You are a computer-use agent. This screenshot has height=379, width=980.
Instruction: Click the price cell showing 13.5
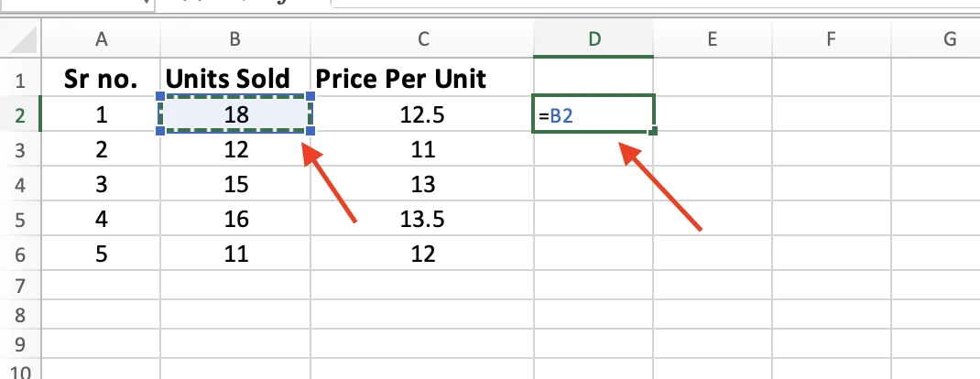tap(422, 219)
